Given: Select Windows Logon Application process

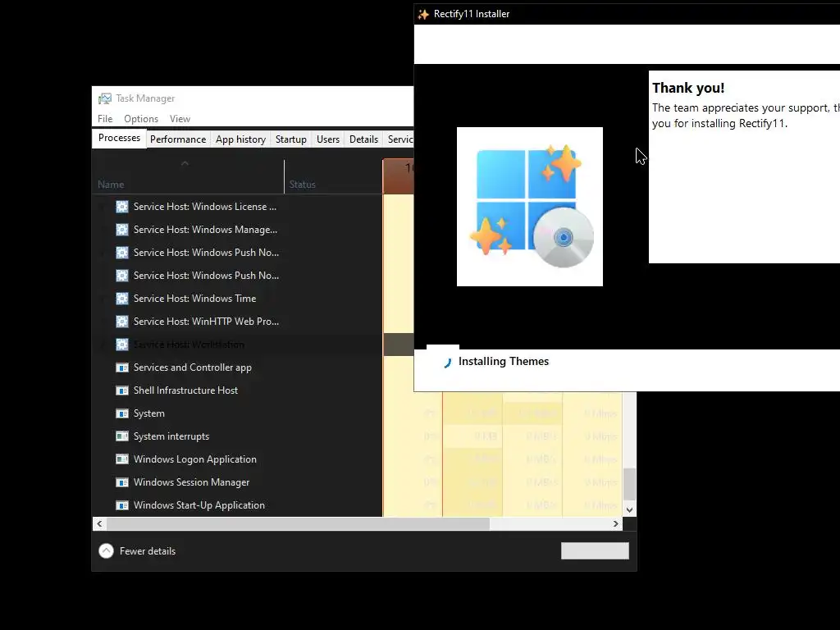Looking at the screenshot, I should (x=358, y=459).
